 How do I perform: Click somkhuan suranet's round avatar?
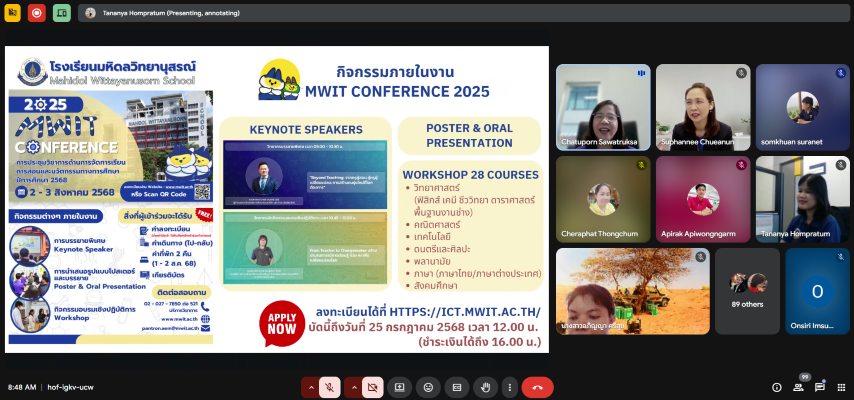pyautogui.click(x=802, y=107)
